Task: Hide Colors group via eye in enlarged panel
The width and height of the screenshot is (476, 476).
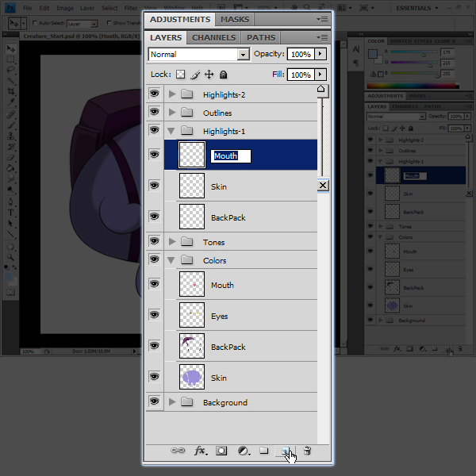Action: point(154,259)
